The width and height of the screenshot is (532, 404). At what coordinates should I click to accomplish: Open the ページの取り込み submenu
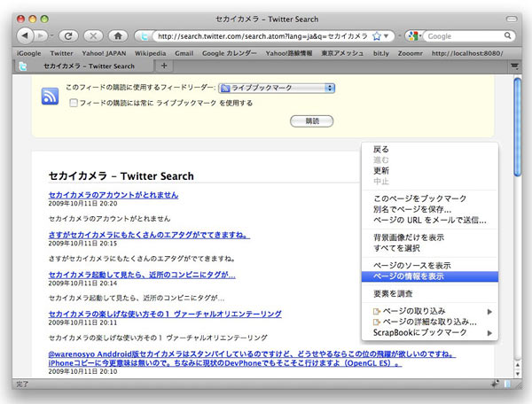(x=430, y=311)
